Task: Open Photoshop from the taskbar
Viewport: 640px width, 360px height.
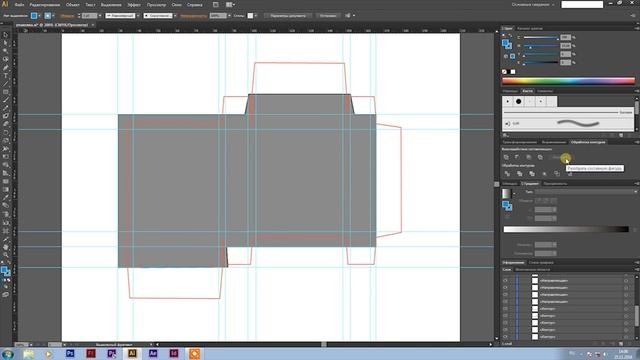Action: pos(70,353)
